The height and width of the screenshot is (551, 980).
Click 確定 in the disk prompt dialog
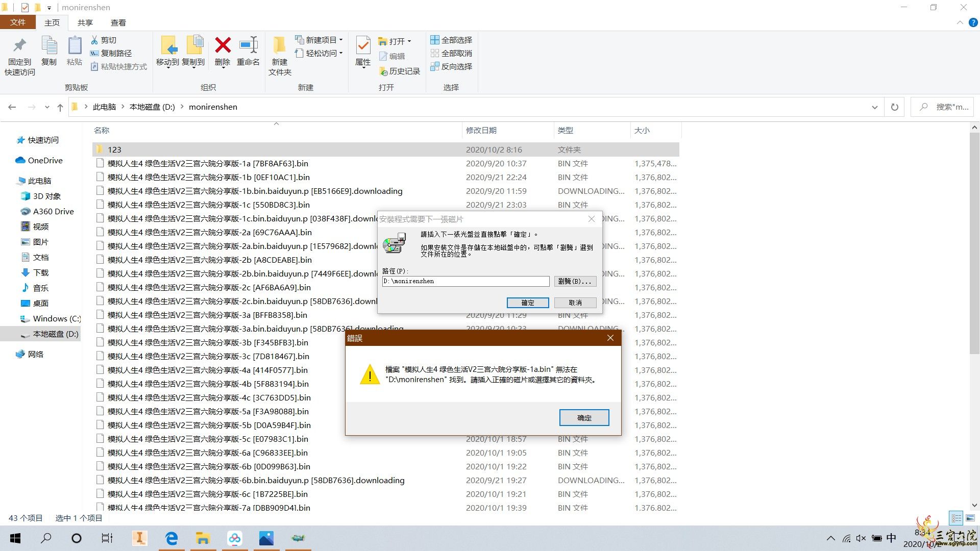(x=528, y=303)
